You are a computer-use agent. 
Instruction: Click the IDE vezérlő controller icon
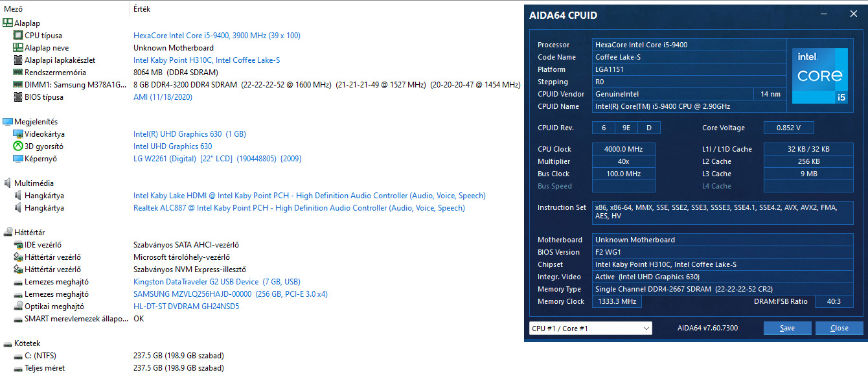coord(18,245)
